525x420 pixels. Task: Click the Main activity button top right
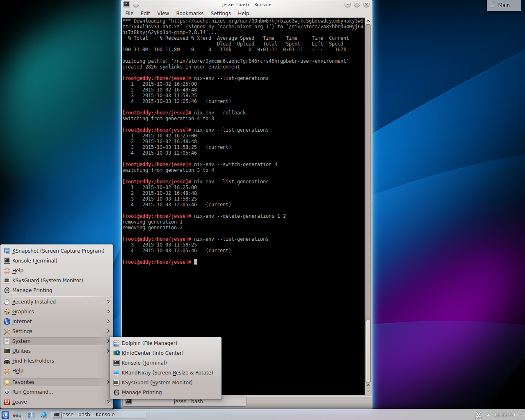pos(504,5)
